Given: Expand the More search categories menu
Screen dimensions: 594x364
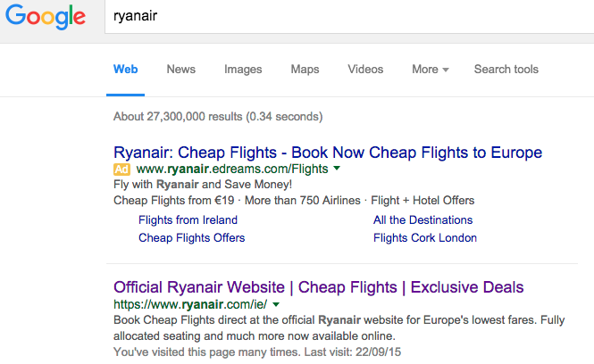Looking at the screenshot, I should [x=431, y=70].
